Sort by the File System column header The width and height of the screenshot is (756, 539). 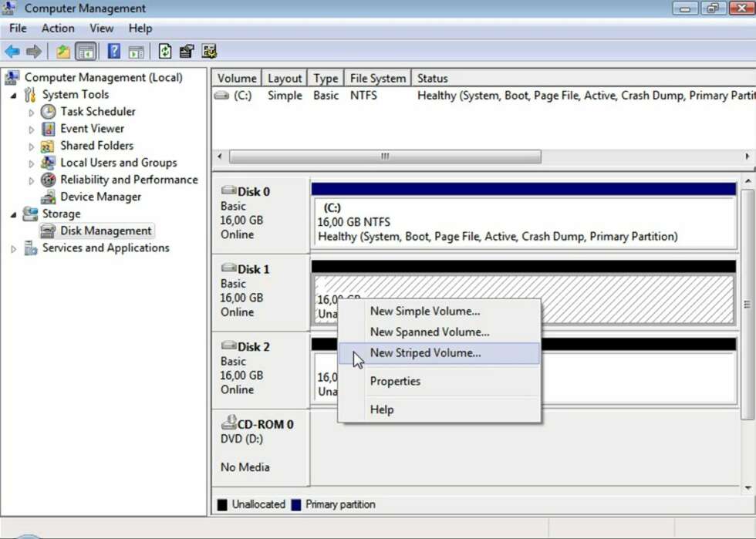[x=377, y=78]
